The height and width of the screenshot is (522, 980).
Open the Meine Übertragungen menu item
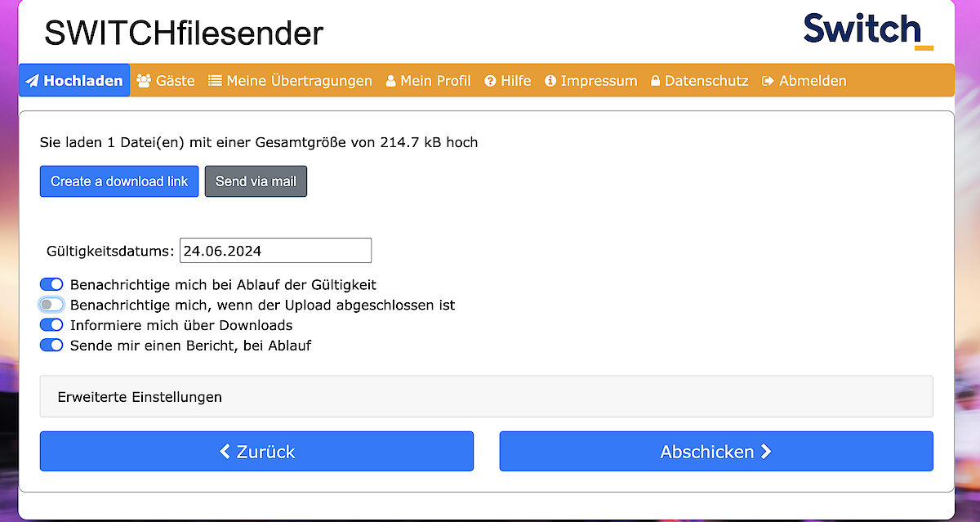tap(299, 81)
